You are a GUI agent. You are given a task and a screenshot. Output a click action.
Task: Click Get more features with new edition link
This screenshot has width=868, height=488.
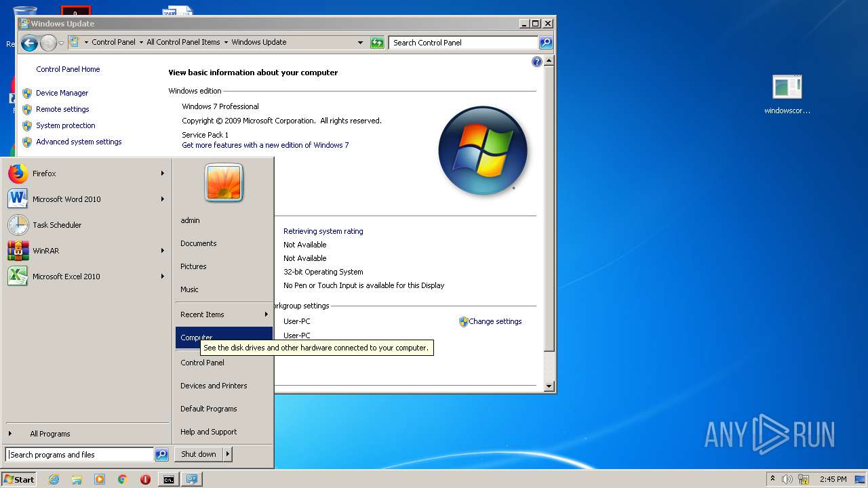pos(265,145)
